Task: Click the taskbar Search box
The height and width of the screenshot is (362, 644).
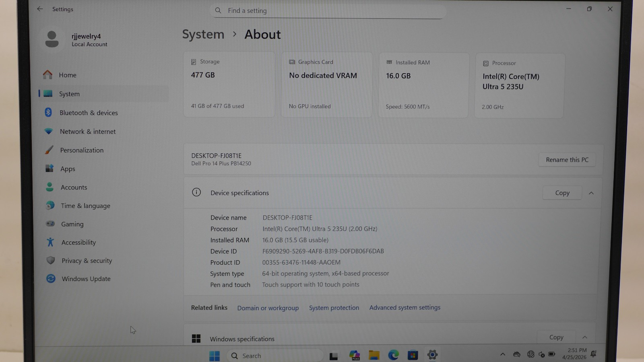Action: (275, 356)
